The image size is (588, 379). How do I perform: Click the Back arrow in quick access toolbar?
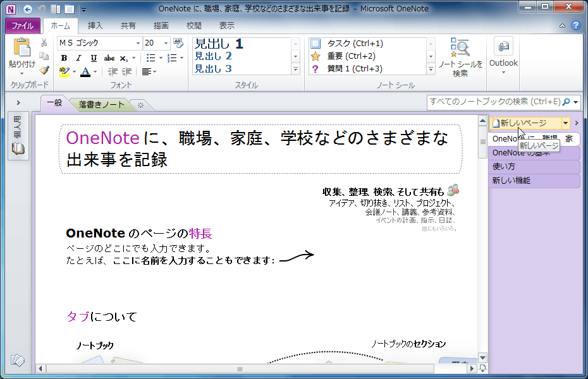[x=27, y=9]
